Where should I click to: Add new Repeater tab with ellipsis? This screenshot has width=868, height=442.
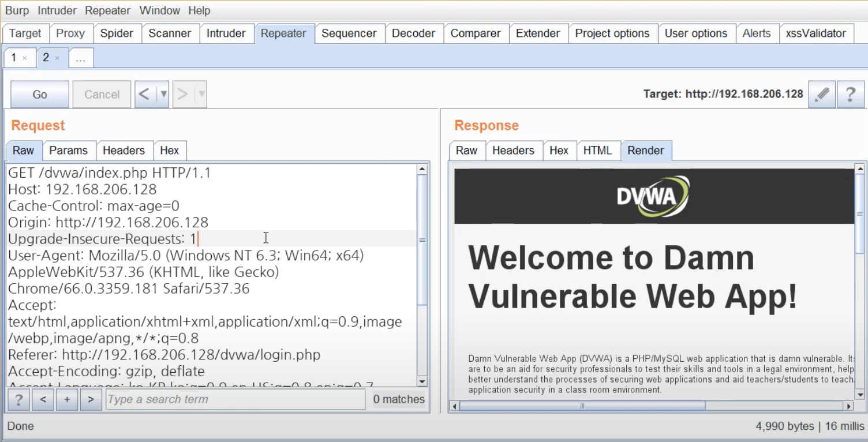(81, 58)
